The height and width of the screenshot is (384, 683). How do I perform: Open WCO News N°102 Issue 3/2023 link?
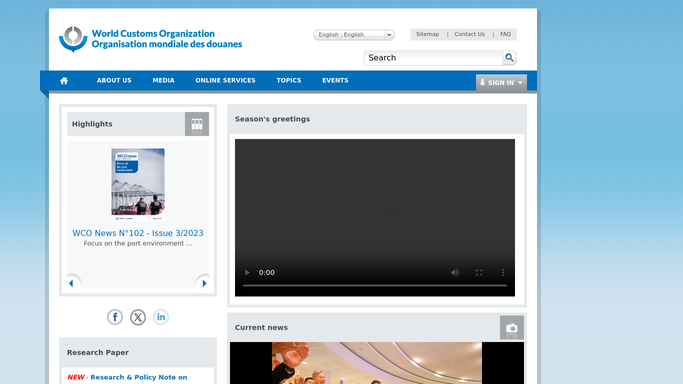pyautogui.click(x=138, y=233)
